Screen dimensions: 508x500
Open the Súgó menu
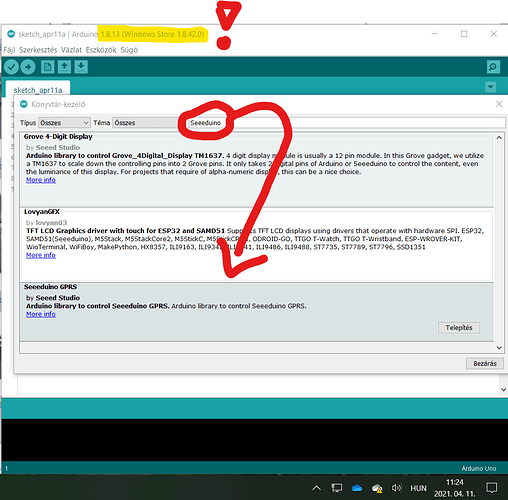129,50
